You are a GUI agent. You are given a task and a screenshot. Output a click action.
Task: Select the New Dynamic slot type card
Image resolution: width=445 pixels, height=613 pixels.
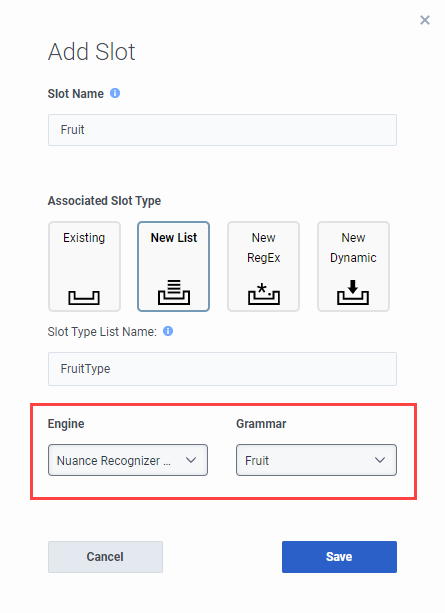point(353,267)
